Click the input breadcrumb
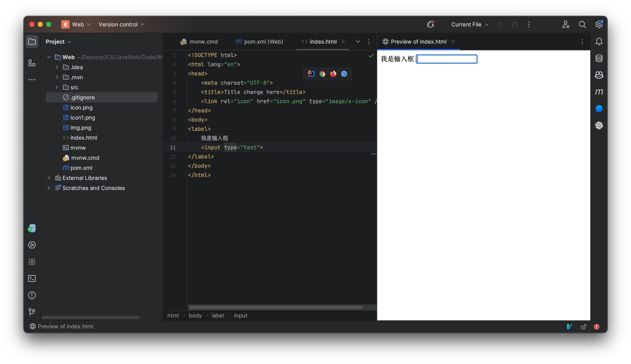The height and width of the screenshot is (364, 631). (240, 316)
